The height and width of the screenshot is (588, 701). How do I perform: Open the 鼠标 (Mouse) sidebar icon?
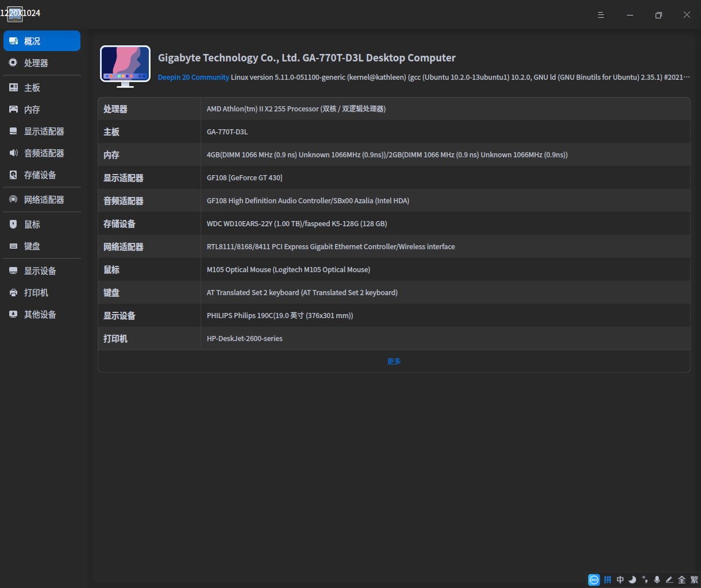pos(13,224)
